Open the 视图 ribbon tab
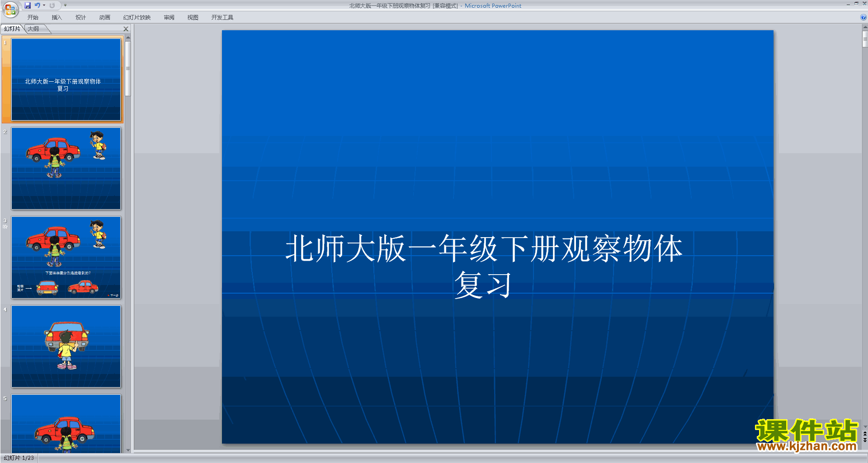The image size is (868, 463). click(x=193, y=18)
